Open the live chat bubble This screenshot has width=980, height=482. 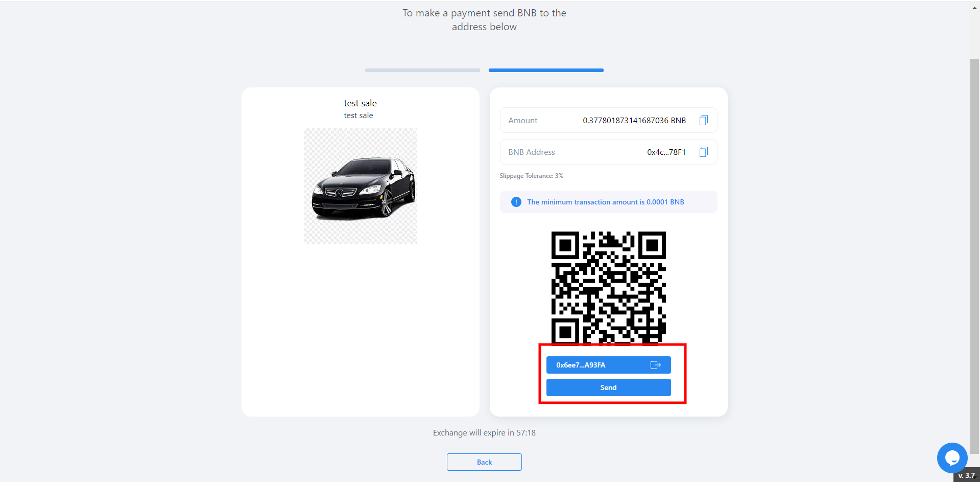951,457
